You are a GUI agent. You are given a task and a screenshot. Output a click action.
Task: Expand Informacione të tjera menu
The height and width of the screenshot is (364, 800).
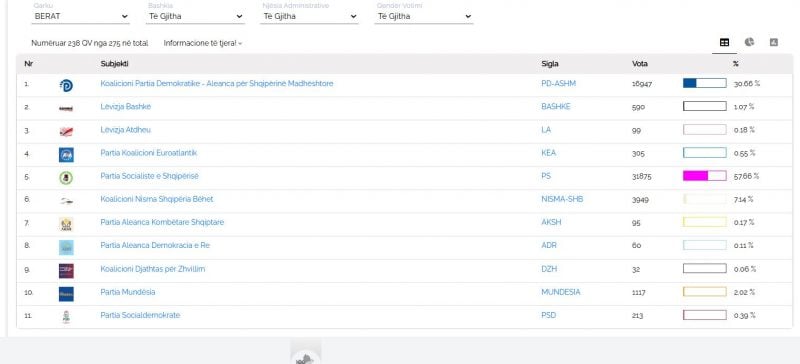coord(203,43)
